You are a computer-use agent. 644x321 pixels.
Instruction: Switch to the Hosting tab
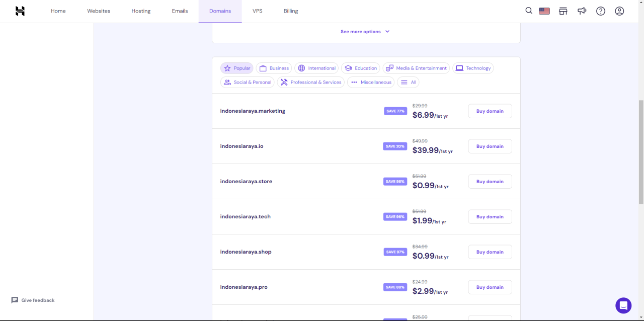click(141, 11)
